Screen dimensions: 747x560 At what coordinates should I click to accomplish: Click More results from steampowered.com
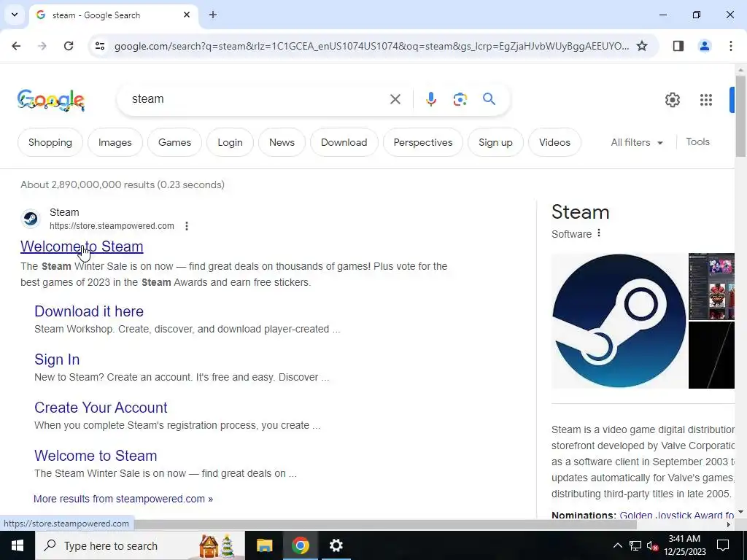coord(123,499)
